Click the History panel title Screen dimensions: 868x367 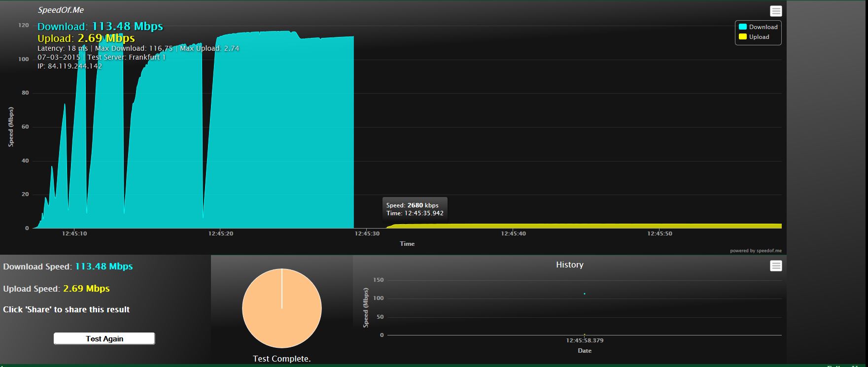[x=569, y=265]
